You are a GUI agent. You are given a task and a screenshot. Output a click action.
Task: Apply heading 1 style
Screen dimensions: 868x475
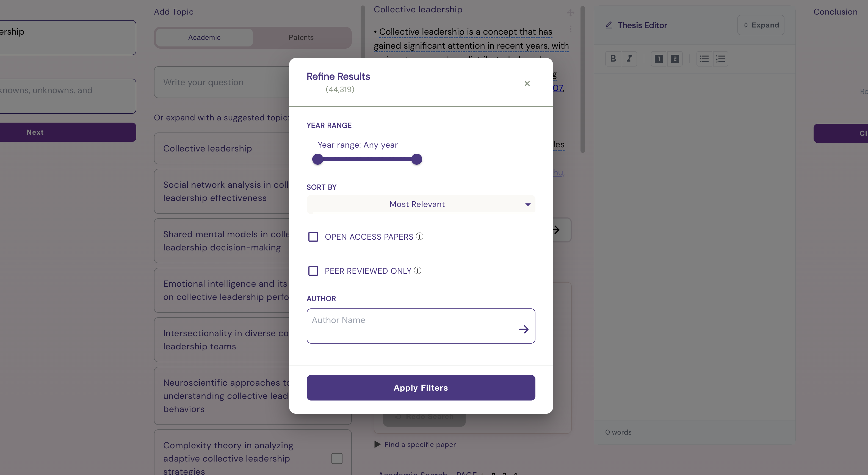pyautogui.click(x=658, y=59)
